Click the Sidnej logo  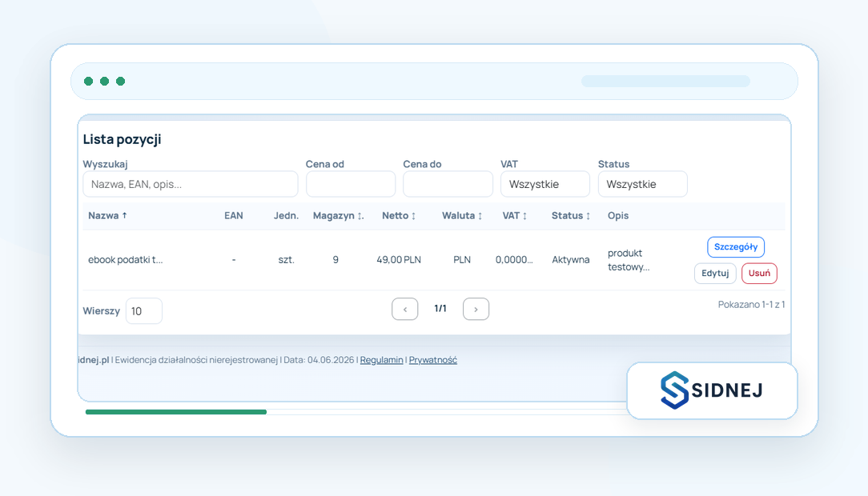[712, 390]
